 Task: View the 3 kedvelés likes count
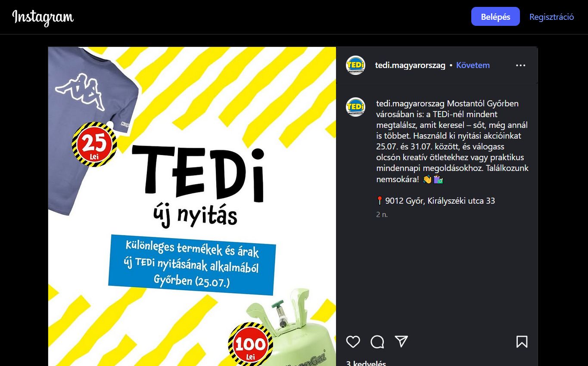coord(366,363)
